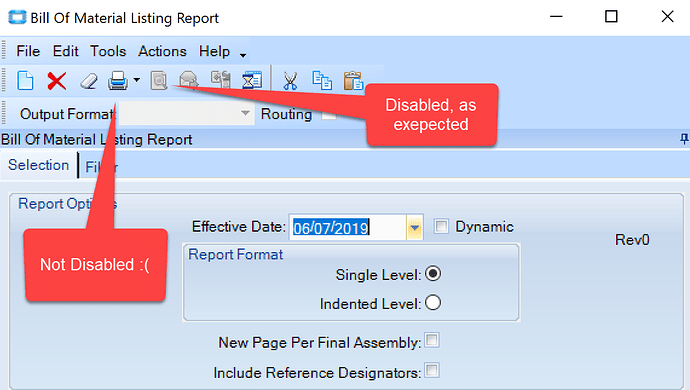Enable Include Reference Designators checkbox
This screenshot has width=690, height=390.
(432, 370)
